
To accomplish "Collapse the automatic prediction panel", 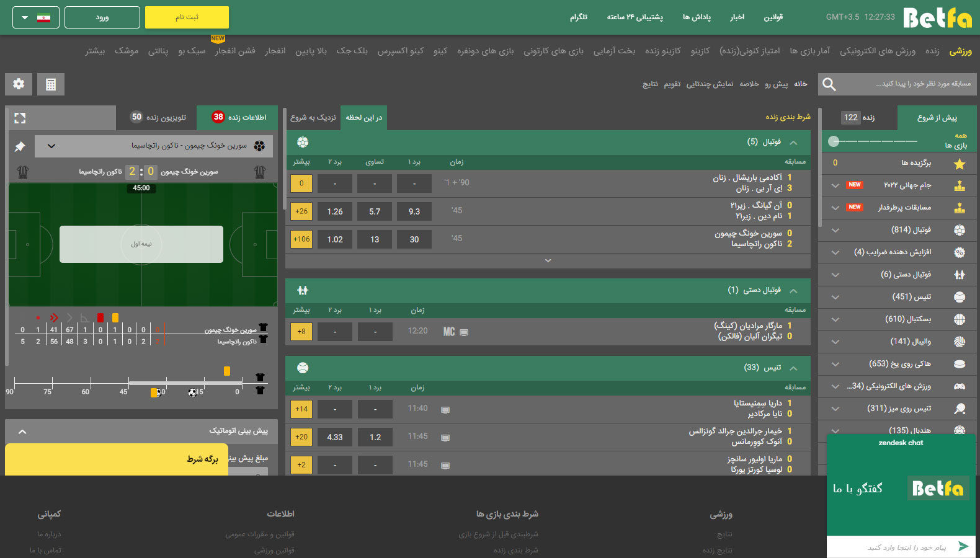I will point(22,432).
